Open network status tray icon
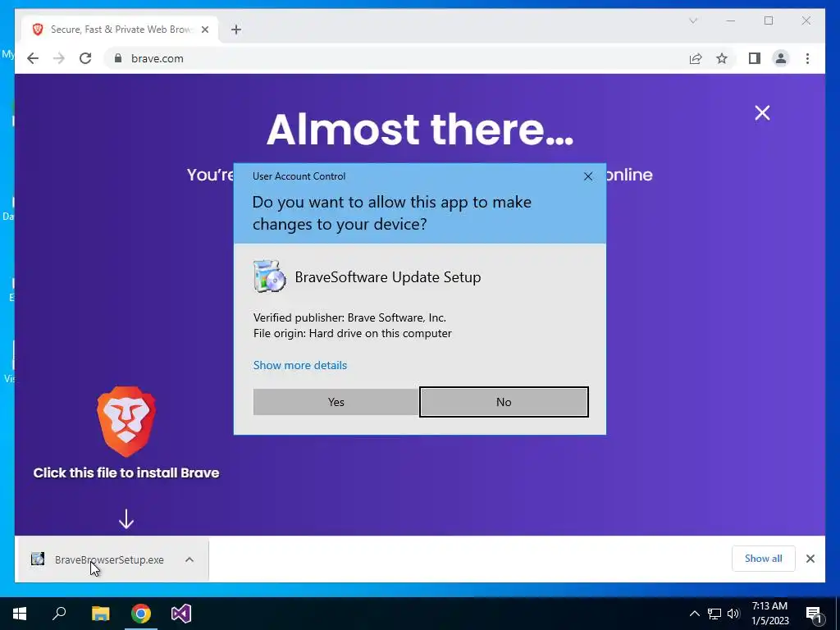 714,614
